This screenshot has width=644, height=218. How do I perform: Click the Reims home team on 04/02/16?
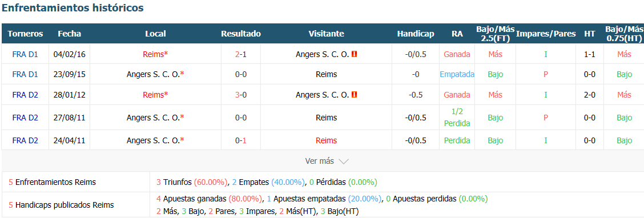(155, 54)
